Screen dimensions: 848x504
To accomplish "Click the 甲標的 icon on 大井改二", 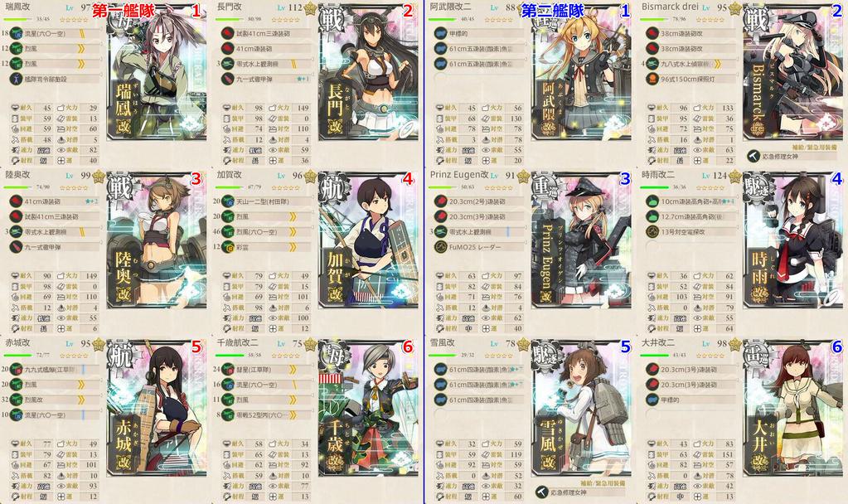I will pos(652,400).
